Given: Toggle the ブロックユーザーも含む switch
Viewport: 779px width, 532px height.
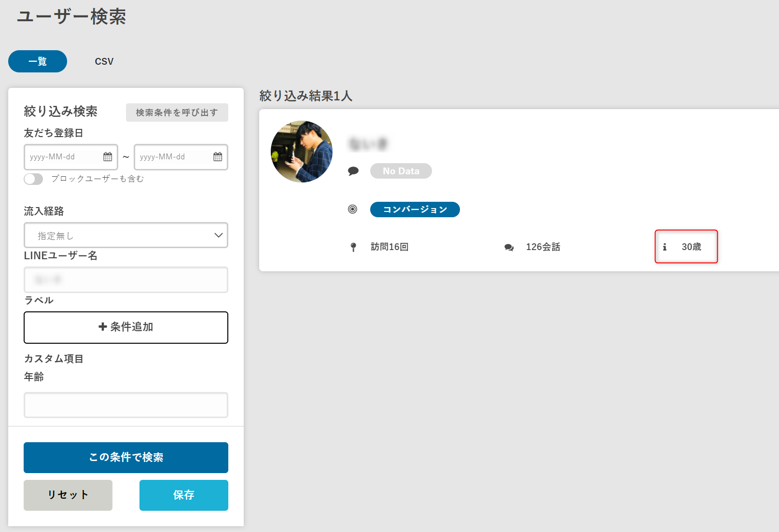Looking at the screenshot, I should [x=33, y=179].
